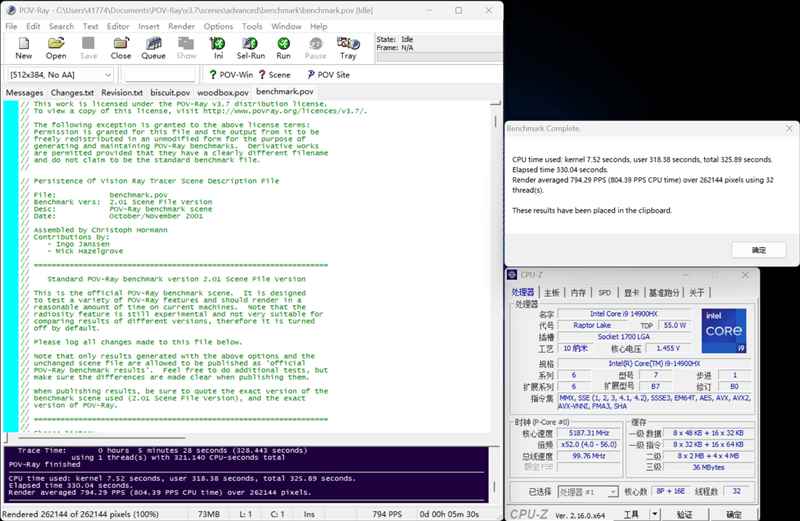Open the Tools menu
This screenshot has width=800, height=521.
pyautogui.click(x=252, y=27)
